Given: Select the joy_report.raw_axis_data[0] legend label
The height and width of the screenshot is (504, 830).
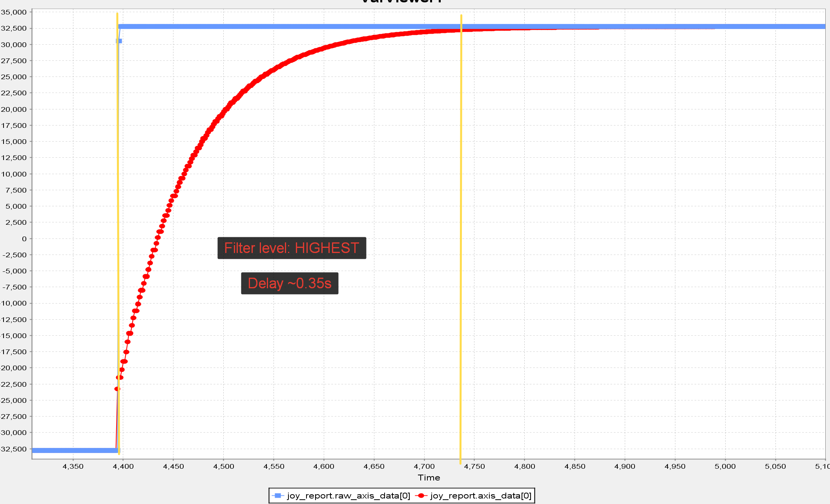Looking at the screenshot, I should pyautogui.click(x=348, y=496).
